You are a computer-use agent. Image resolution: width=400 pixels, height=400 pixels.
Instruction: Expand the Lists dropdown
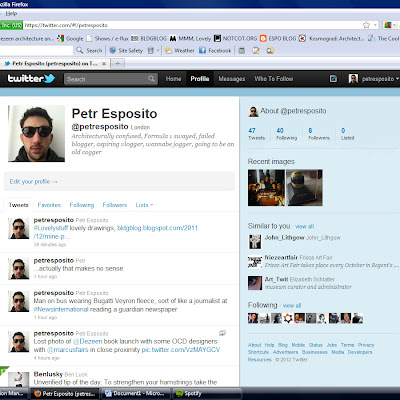click(144, 205)
